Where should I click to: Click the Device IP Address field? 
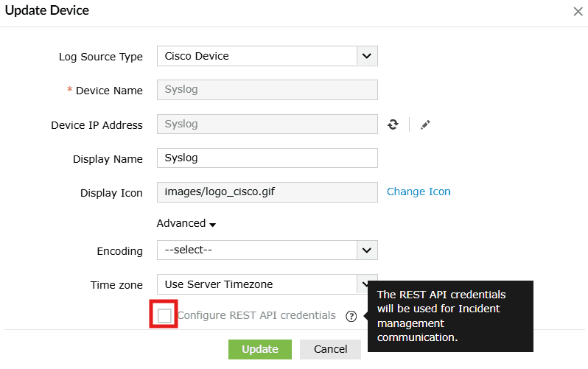(x=267, y=124)
